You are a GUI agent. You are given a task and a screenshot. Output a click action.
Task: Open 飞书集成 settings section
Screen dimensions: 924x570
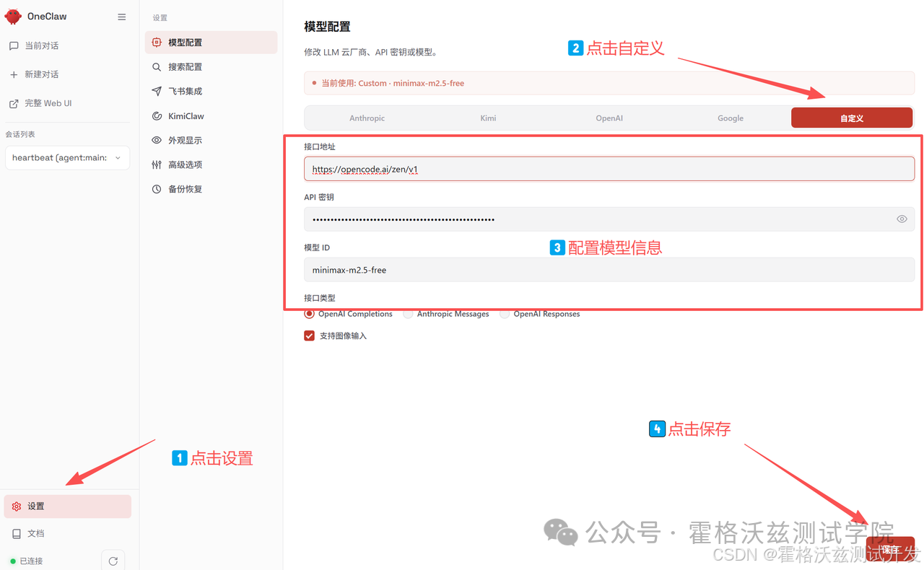[211, 92]
